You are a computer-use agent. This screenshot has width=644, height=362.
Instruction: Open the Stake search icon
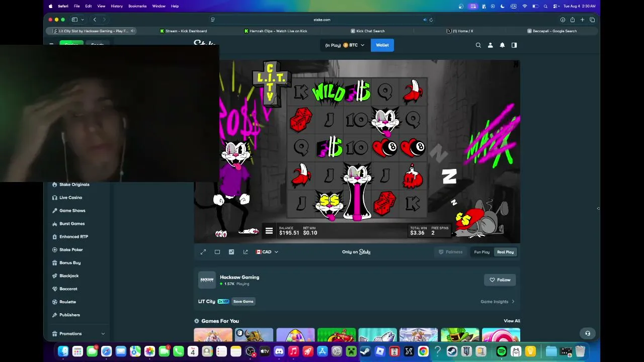tap(478, 45)
